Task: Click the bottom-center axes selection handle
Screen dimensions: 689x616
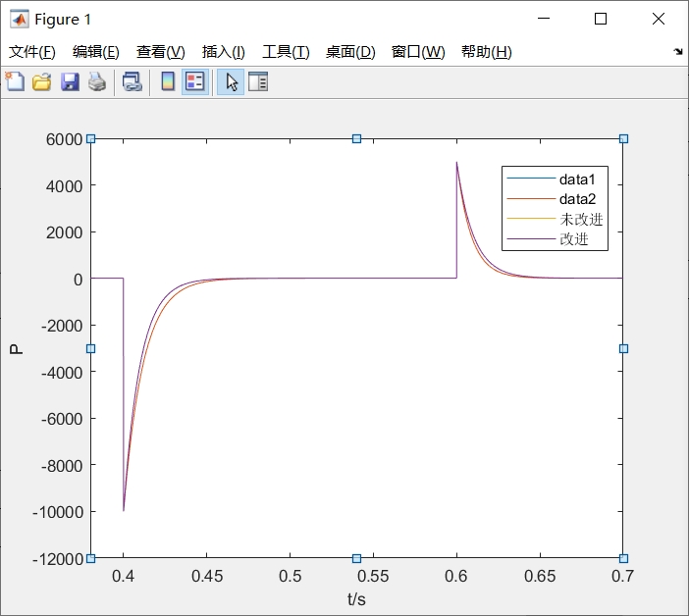Action: 357,558
